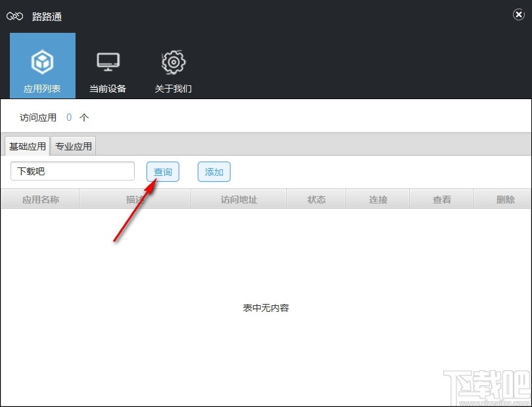Click the 查看 column header

pos(441,199)
